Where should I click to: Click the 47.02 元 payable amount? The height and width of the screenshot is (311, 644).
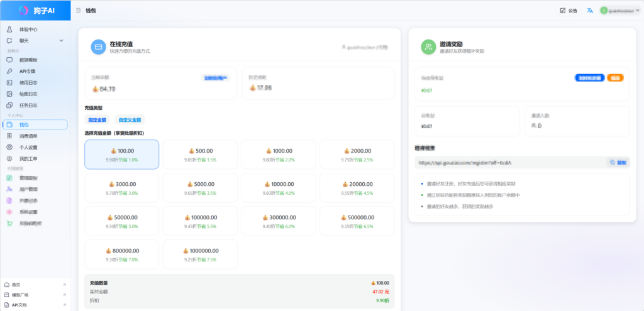click(380, 292)
